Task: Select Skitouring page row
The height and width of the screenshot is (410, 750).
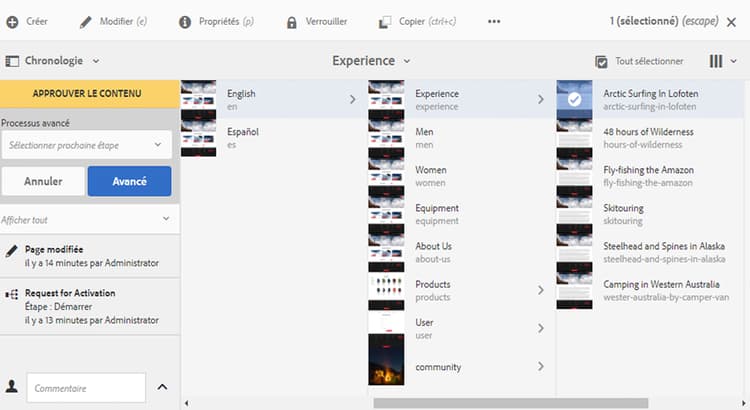Action: pyautogui.click(x=650, y=214)
